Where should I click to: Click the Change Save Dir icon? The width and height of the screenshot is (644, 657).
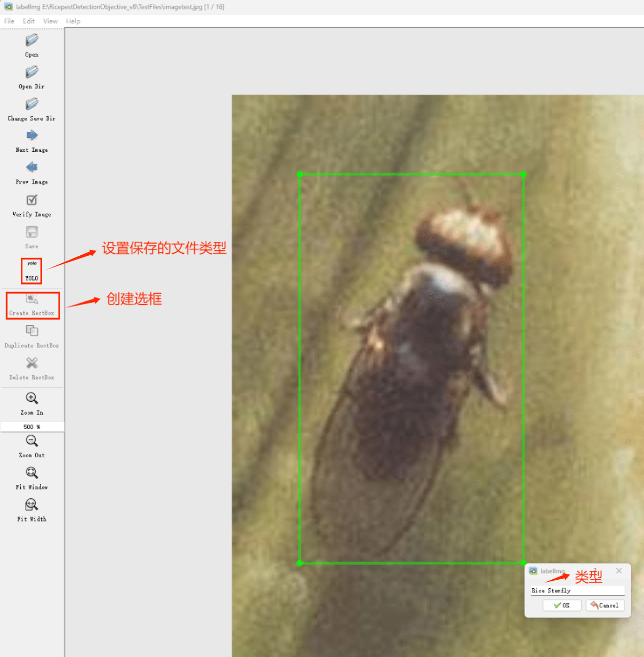coord(32,104)
